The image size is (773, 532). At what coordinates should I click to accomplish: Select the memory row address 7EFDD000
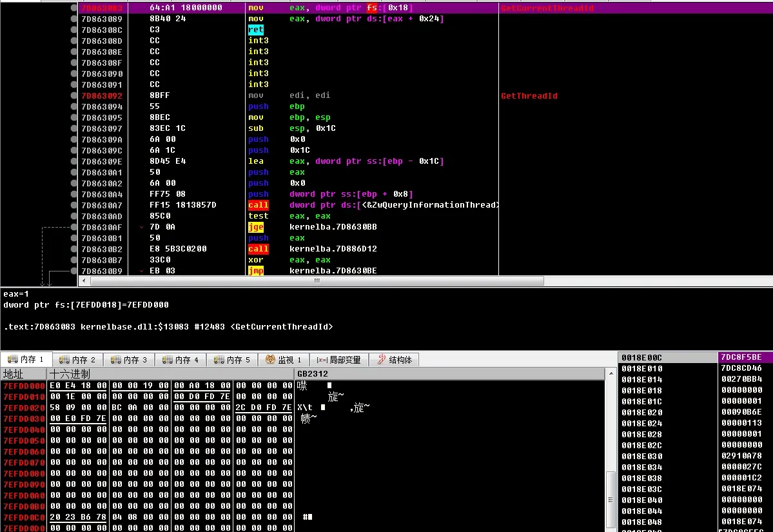(24, 386)
